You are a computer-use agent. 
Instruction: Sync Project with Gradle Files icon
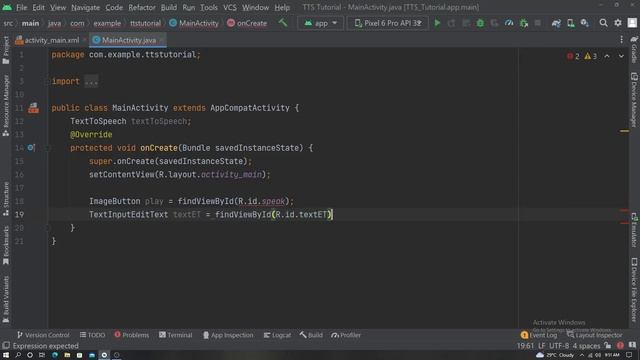pos(556,23)
